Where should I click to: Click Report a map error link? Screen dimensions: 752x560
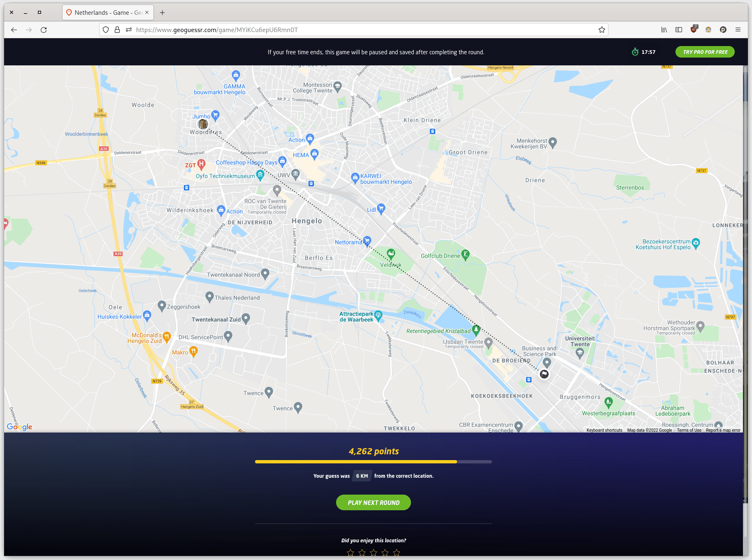(x=723, y=430)
